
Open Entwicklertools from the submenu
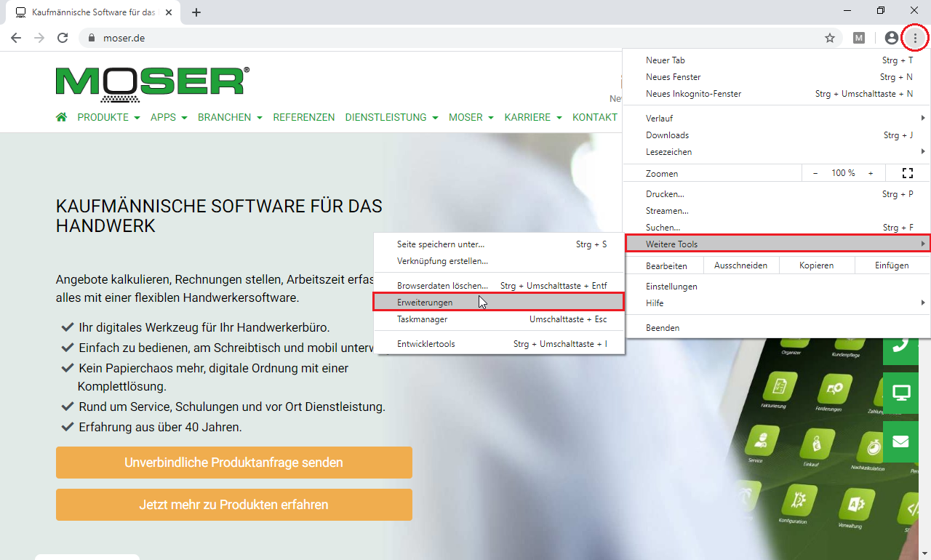point(426,344)
